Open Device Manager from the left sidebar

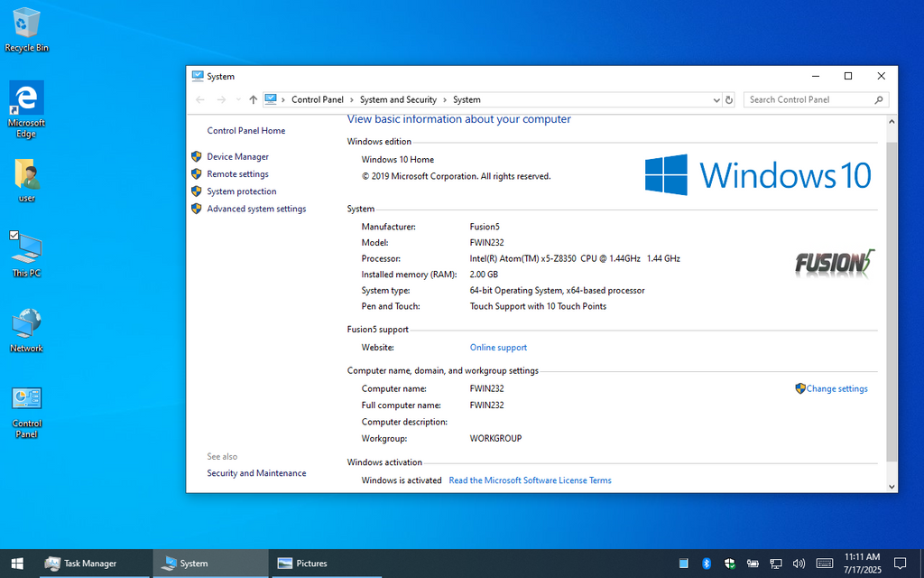pyautogui.click(x=237, y=157)
